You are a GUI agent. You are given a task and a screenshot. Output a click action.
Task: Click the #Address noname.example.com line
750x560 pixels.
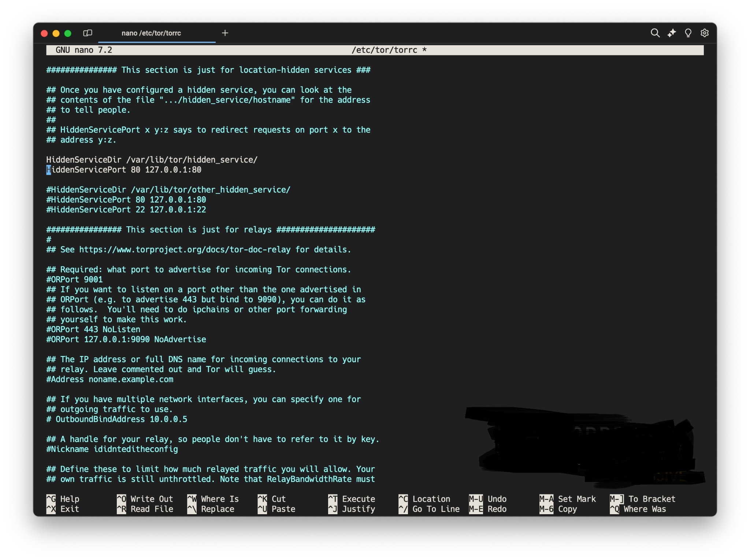pyautogui.click(x=110, y=379)
